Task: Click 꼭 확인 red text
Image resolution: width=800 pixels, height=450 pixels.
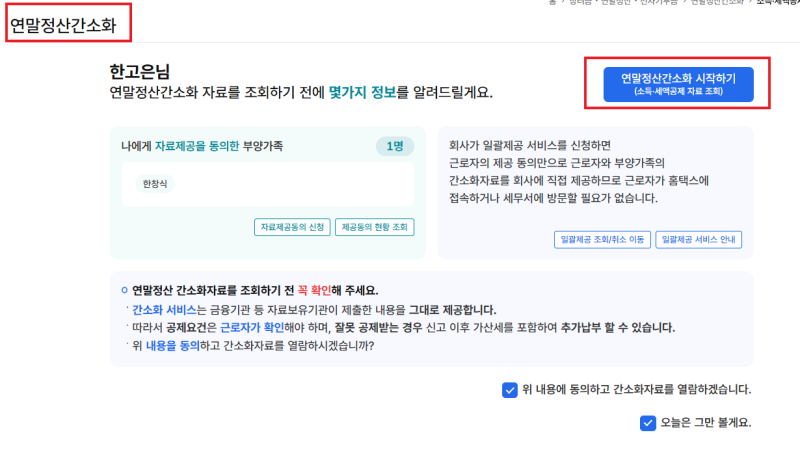Action: (314, 290)
